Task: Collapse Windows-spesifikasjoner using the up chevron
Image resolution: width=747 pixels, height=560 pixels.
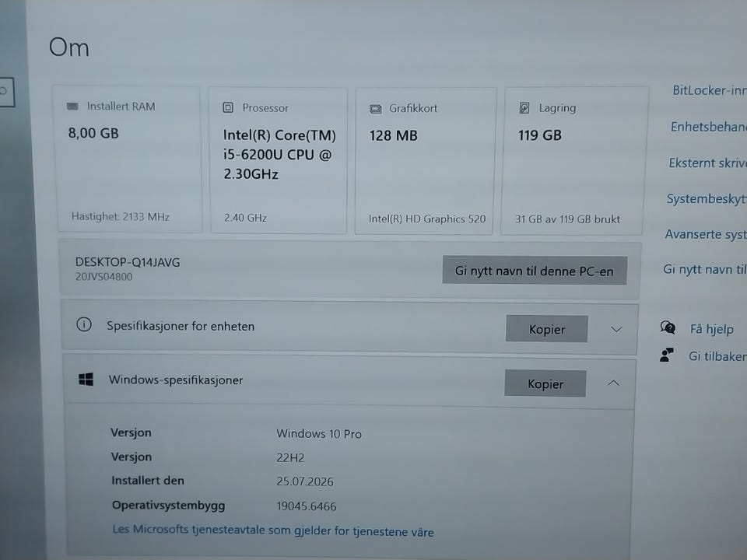Action: [614, 383]
